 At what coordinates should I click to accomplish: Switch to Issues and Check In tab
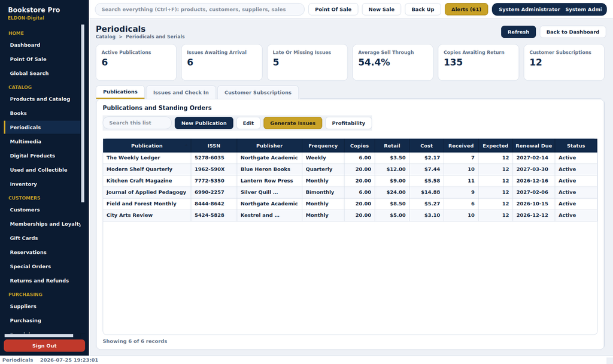pos(181,93)
